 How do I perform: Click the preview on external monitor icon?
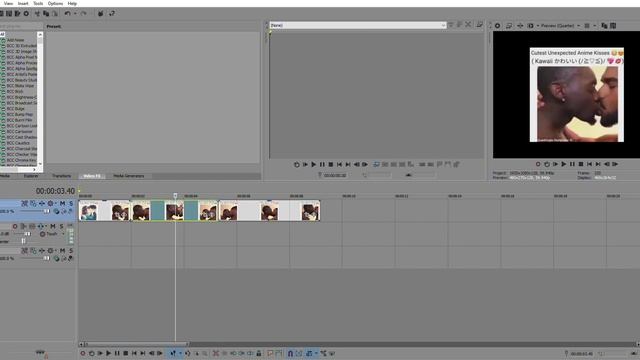(509, 26)
